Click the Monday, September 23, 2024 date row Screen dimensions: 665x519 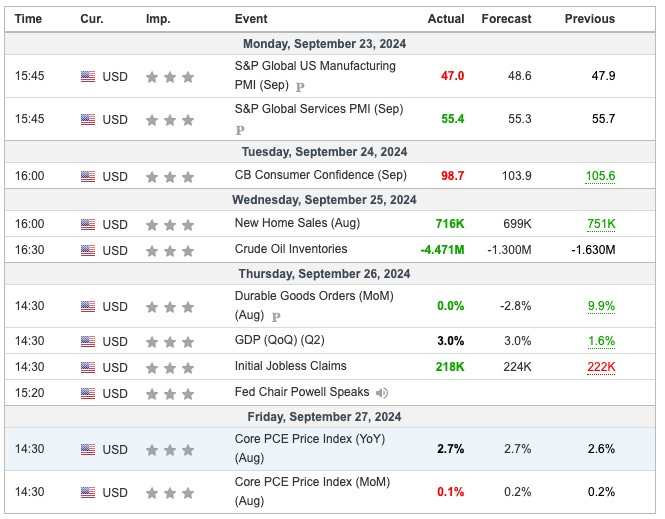(x=330, y=44)
